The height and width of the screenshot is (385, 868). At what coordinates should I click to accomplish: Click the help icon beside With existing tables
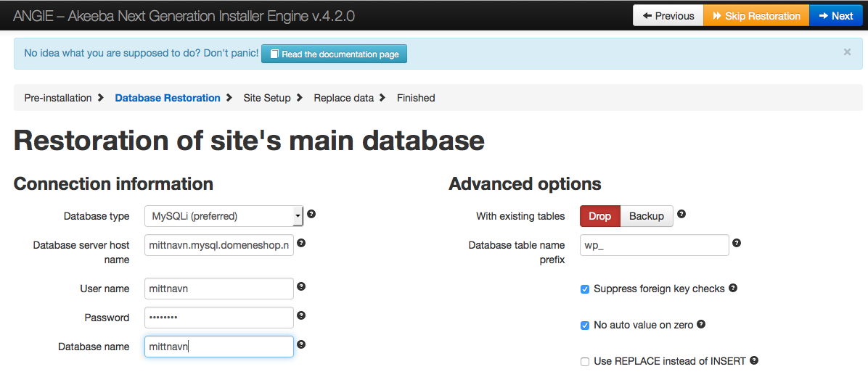click(x=681, y=213)
